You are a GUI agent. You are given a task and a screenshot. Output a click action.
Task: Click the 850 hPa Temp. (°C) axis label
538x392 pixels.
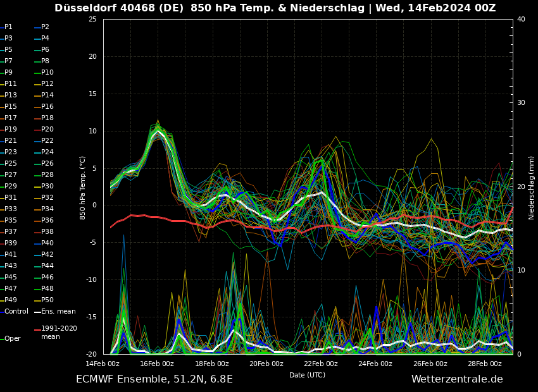click(83, 188)
